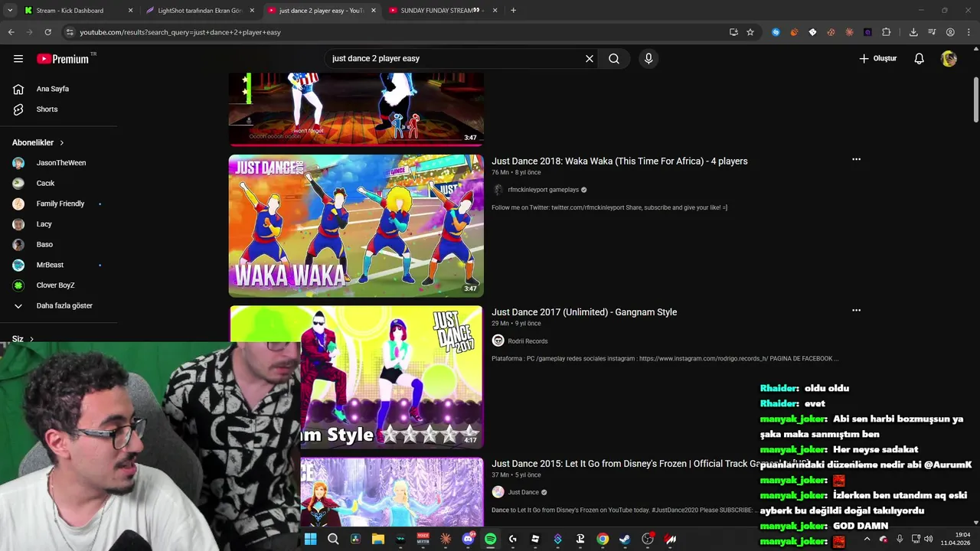Open the browser Extensions puzzle icon
The height and width of the screenshot is (551, 980).
(887, 32)
